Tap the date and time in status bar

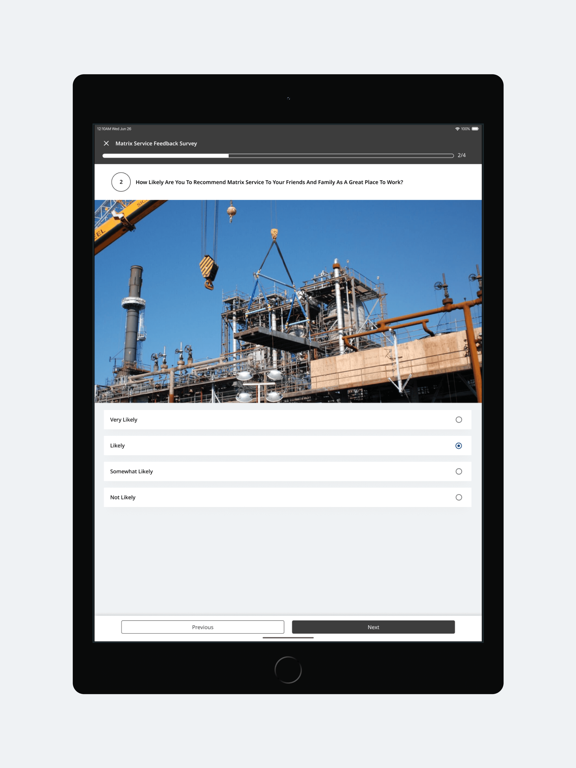click(x=114, y=129)
